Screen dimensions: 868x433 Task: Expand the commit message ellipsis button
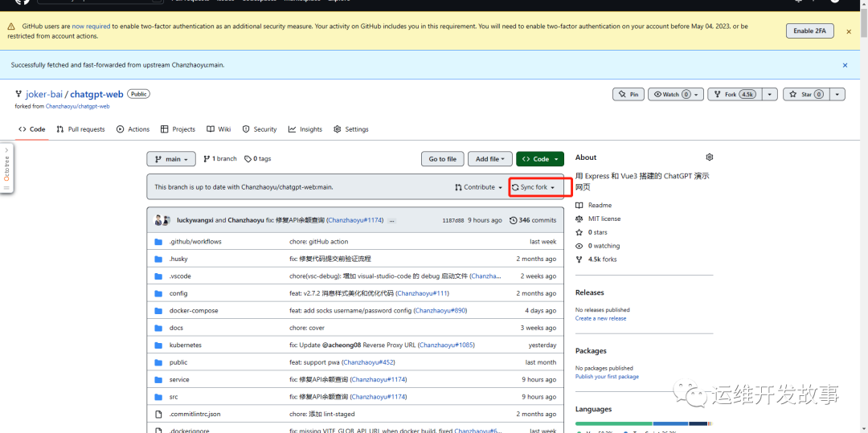click(x=392, y=220)
